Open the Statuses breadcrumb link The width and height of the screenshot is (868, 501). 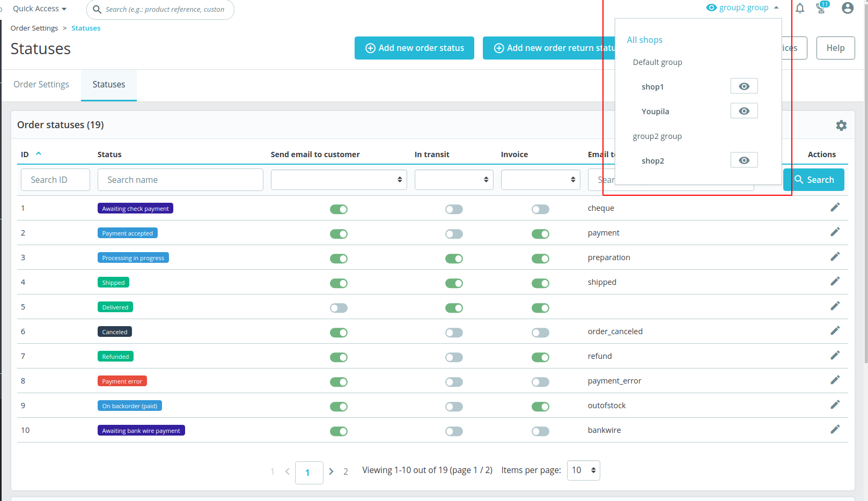click(86, 28)
